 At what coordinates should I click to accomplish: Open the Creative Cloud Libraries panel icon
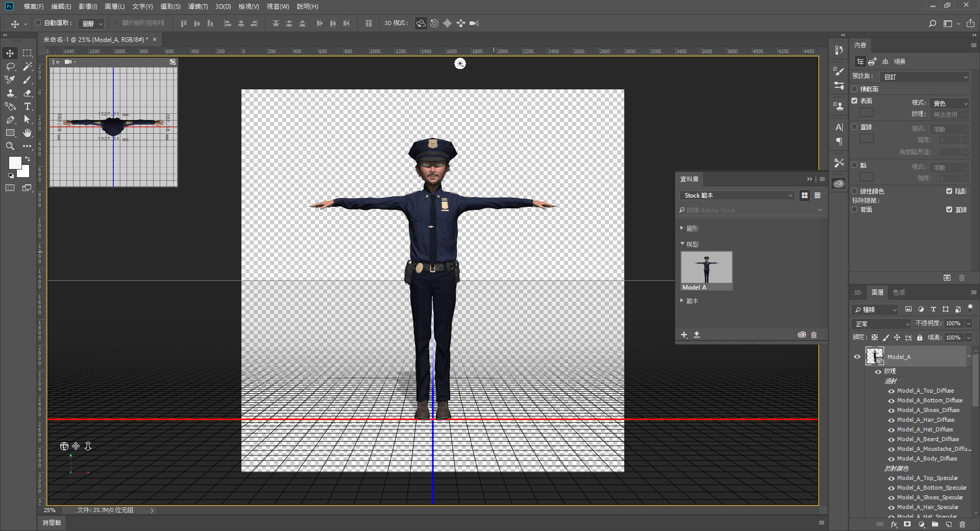[x=839, y=184]
